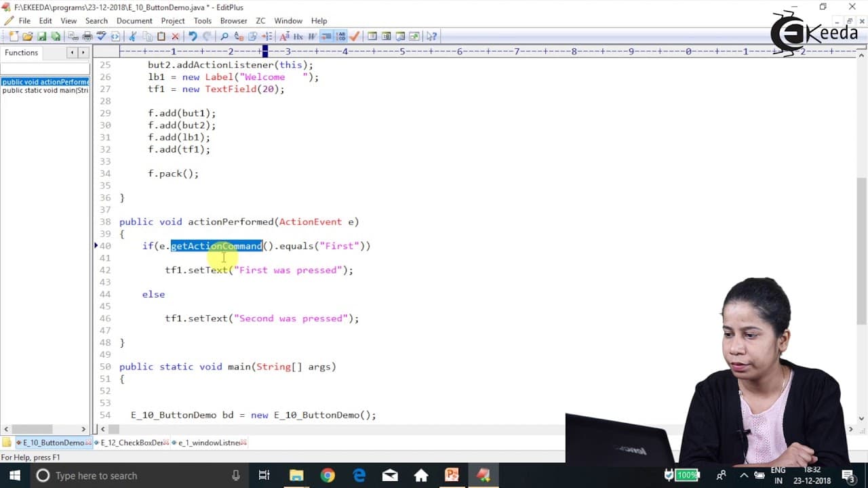868x488 pixels.
Task: Click the Functions panel left scroll arrow
Action: point(71,52)
